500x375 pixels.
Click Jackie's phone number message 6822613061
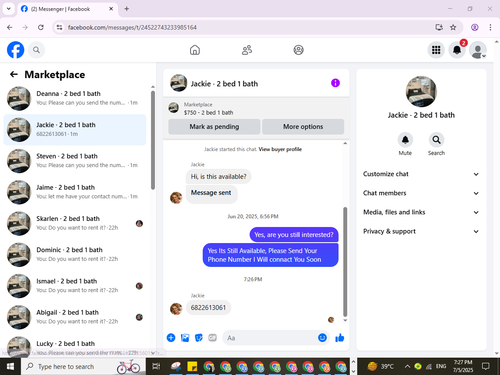coord(208,307)
